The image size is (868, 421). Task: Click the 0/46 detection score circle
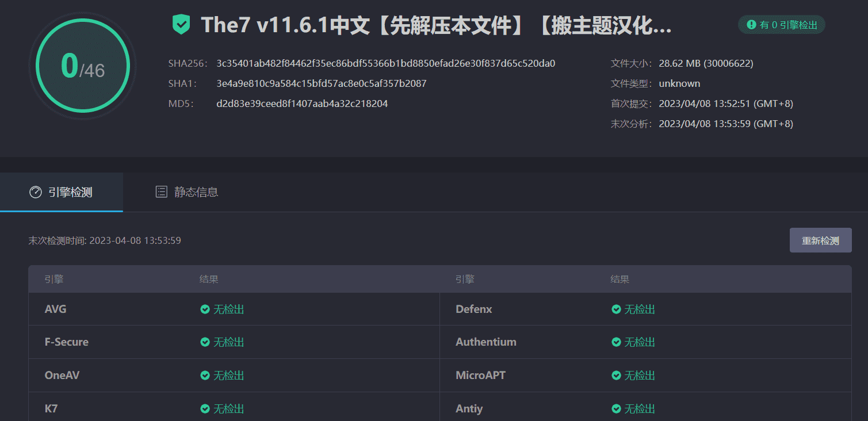coord(83,66)
